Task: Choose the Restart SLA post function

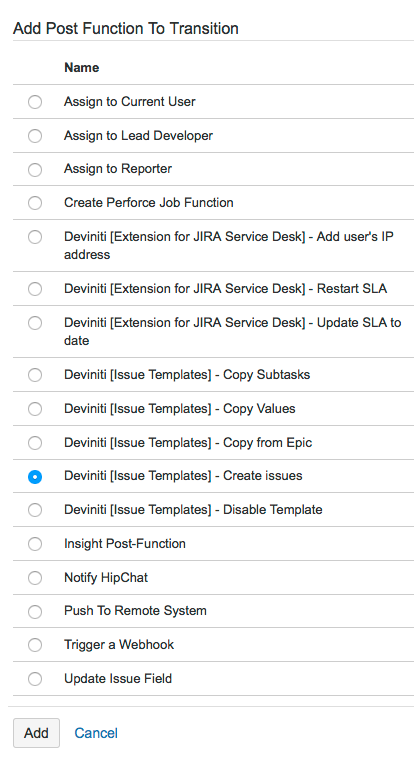Action: pyautogui.click(x=35, y=289)
